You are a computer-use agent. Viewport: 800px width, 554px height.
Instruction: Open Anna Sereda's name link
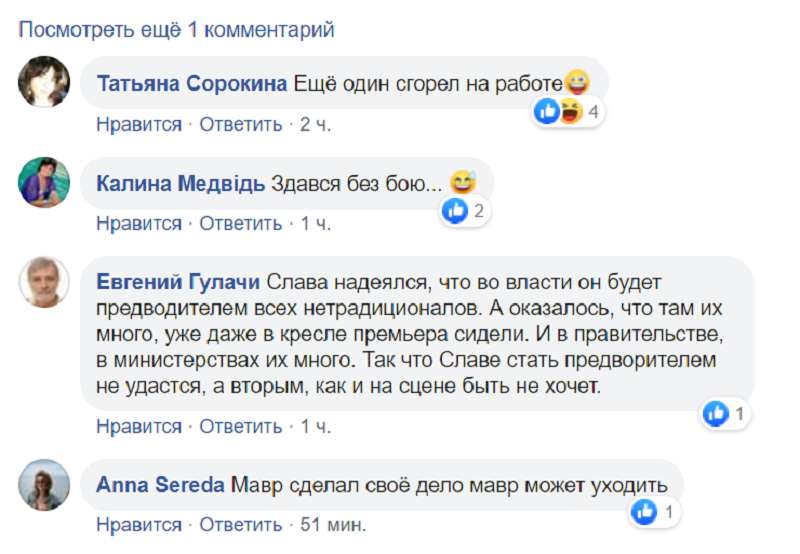click(160, 485)
